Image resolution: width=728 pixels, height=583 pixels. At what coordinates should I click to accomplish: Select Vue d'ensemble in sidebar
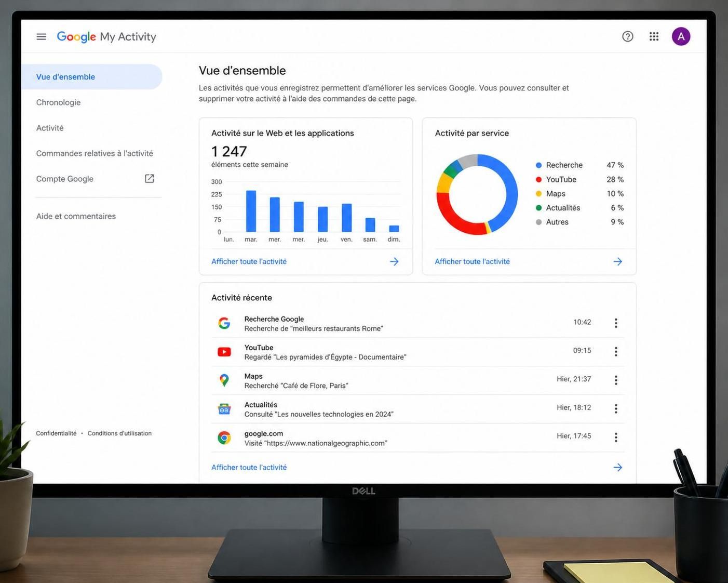91,77
